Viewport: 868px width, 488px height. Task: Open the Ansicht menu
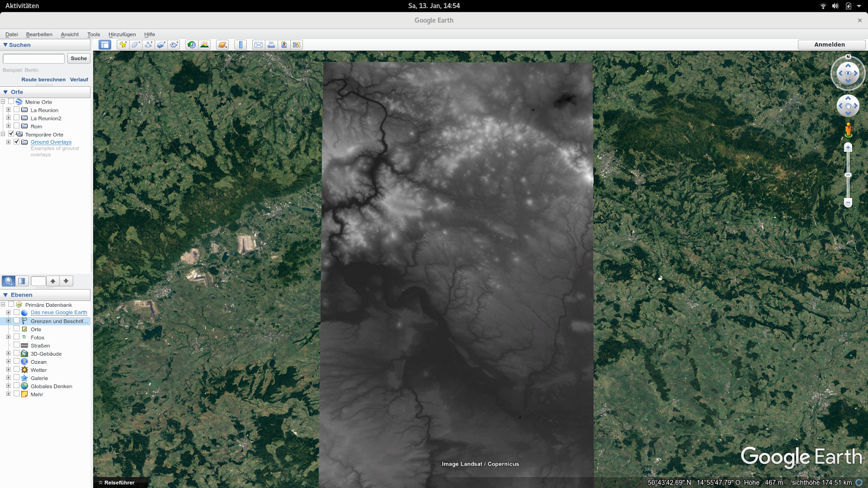click(x=69, y=34)
